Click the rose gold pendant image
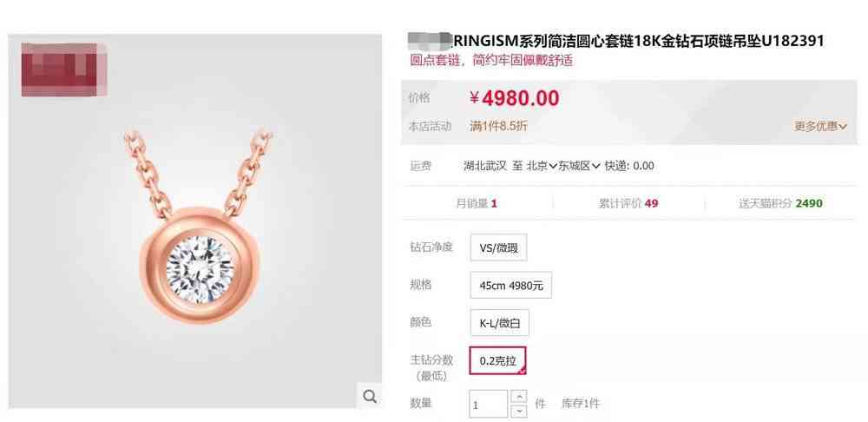 pyautogui.click(x=198, y=228)
